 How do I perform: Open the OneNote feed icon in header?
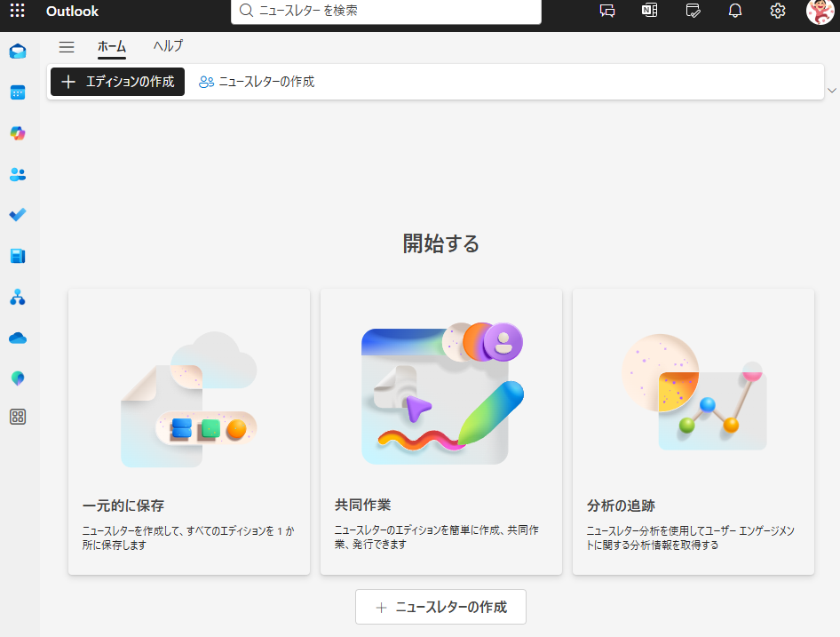click(x=650, y=11)
